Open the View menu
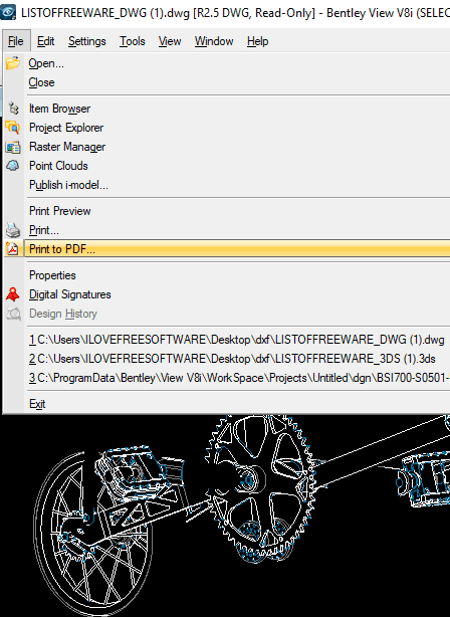 pos(170,41)
